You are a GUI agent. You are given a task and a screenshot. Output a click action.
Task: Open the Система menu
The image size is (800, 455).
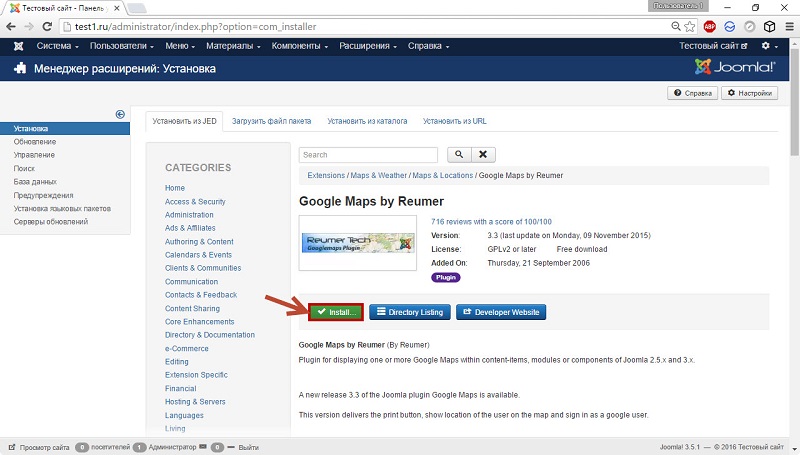click(57, 46)
